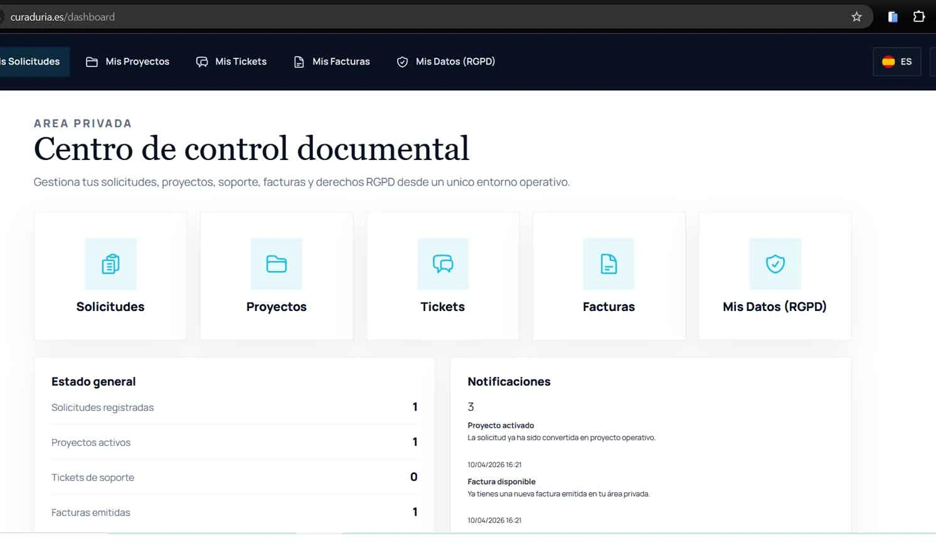936x560 pixels.
Task: Click 'La solicitud ya ha sido convertida' message
Action: [561, 438]
